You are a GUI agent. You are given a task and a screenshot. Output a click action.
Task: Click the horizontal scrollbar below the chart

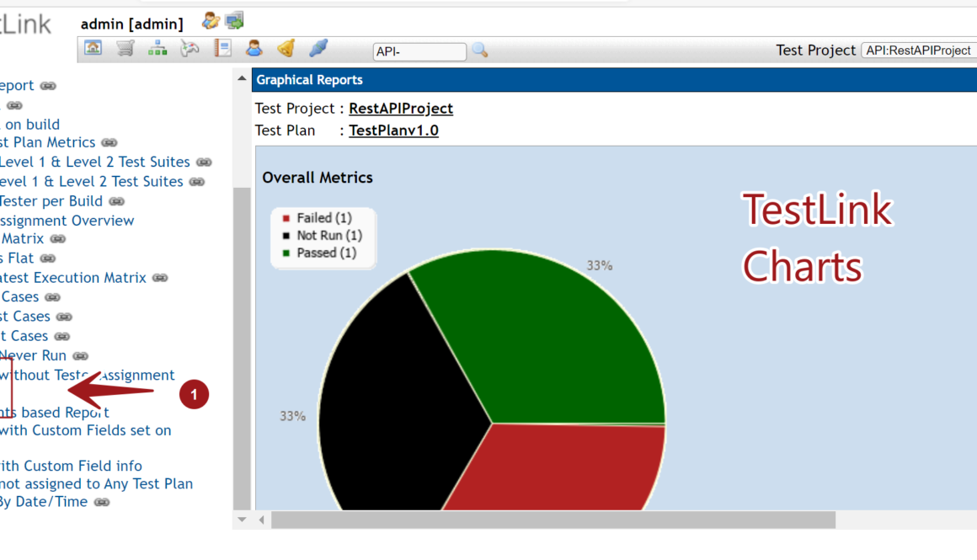click(553, 520)
